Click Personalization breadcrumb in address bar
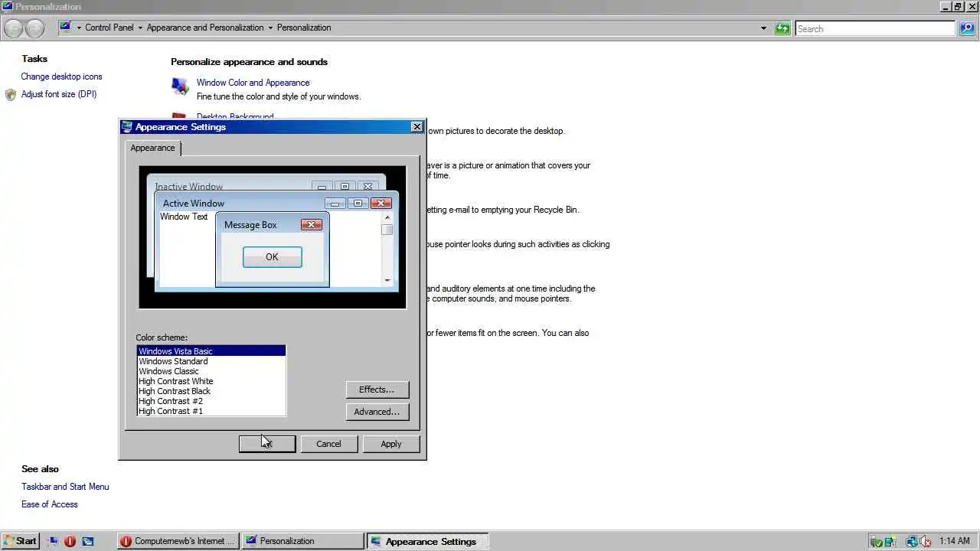 click(x=304, y=28)
